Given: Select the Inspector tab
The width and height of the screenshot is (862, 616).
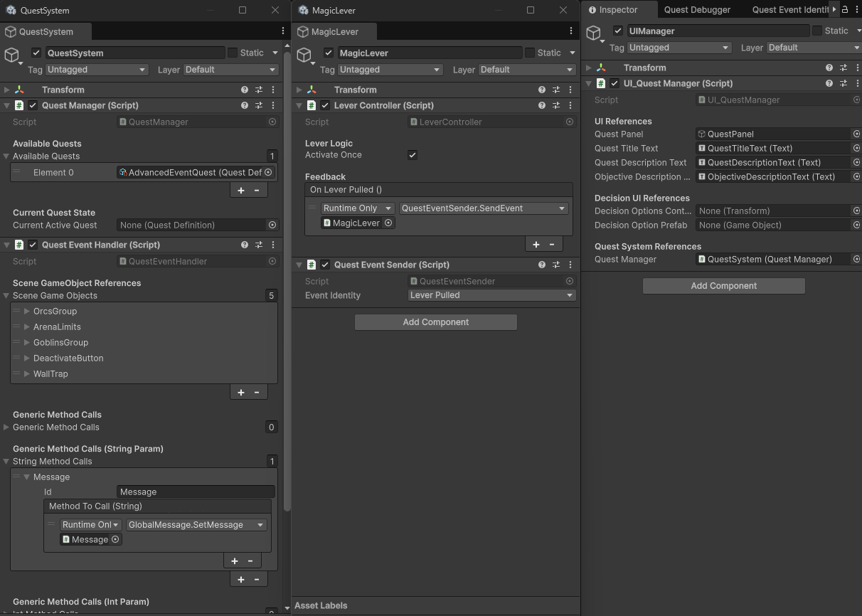Looking at the screenshot, I should (x=618, y=10).
